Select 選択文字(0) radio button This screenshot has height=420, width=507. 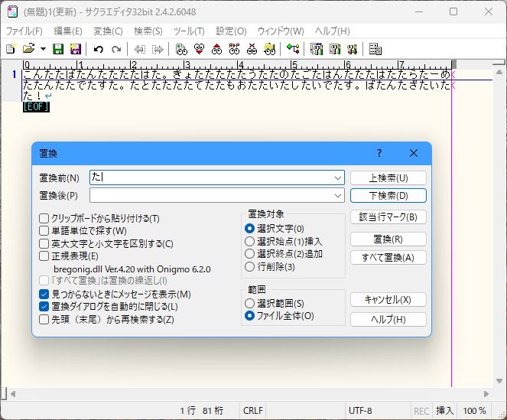point(249,229)
